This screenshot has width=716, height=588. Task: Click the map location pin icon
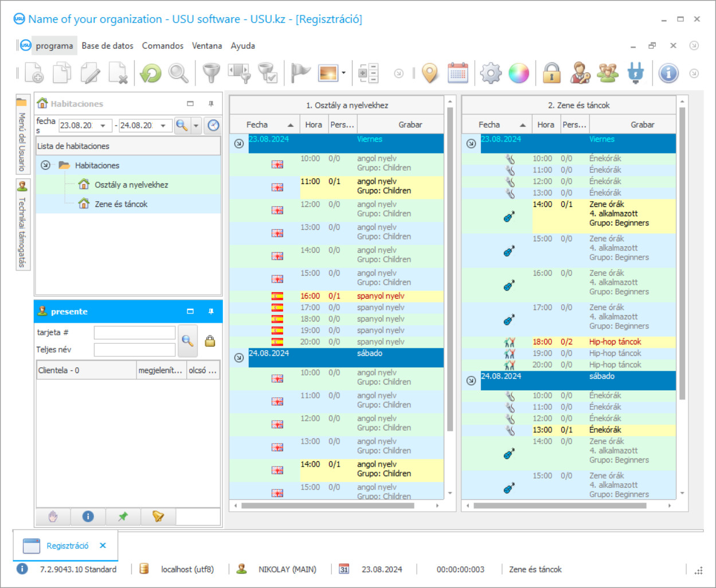430,73
